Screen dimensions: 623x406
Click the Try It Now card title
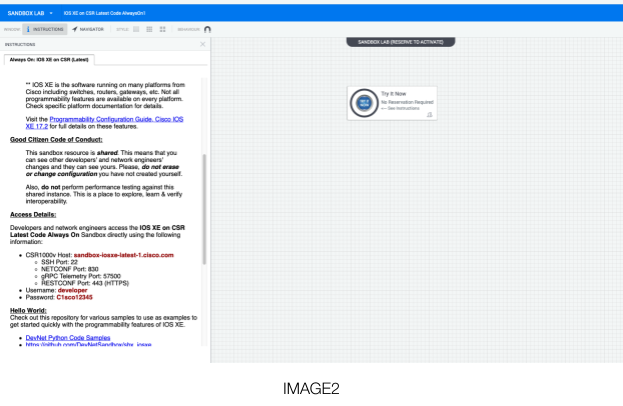(x=394, y=94)
